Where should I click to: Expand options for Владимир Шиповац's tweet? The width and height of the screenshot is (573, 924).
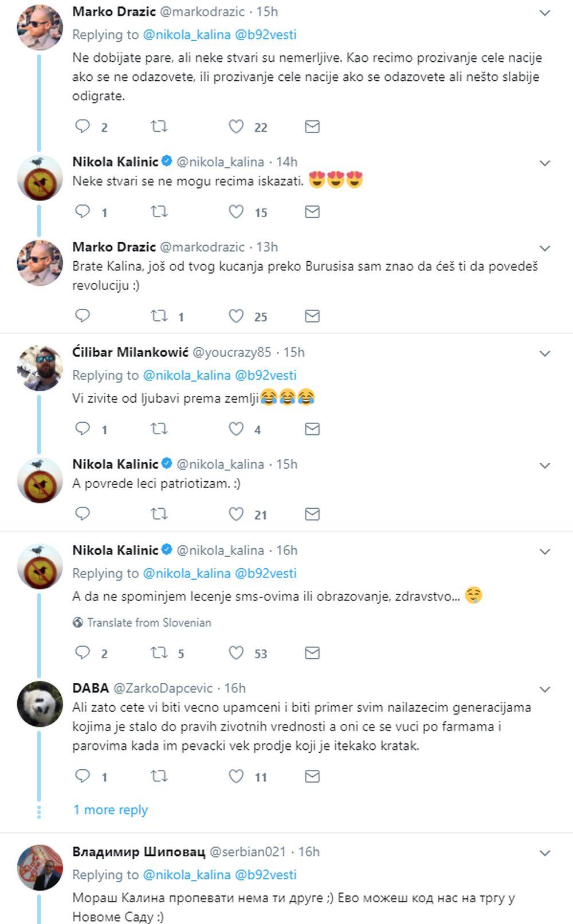(545, 853)
